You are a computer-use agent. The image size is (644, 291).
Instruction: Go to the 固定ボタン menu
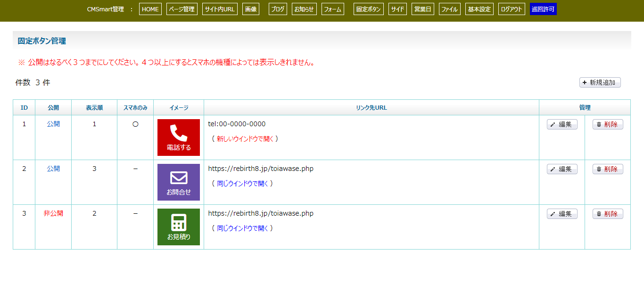tap(368, 9)
